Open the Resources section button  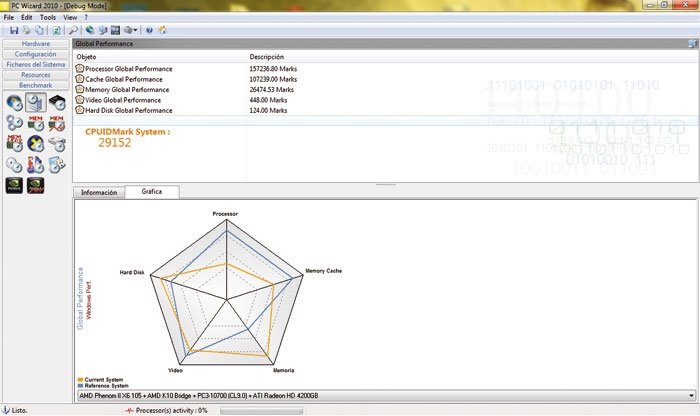pyautogui.click(x=36, y=75)
